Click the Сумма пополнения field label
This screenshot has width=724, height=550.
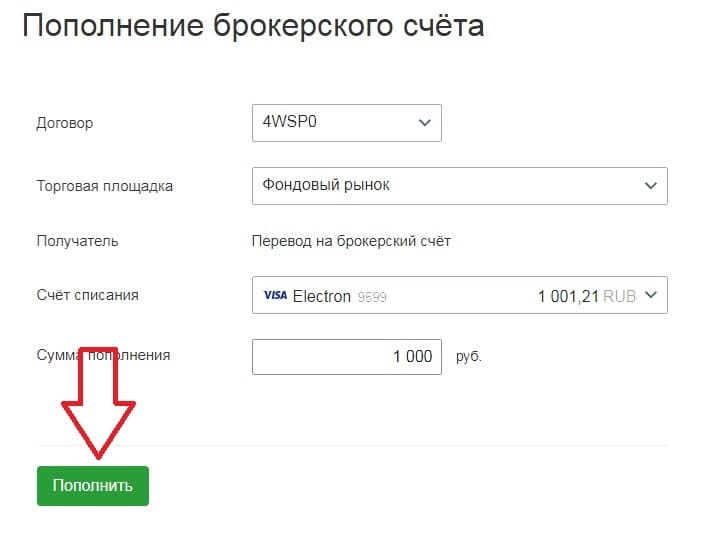103,355
